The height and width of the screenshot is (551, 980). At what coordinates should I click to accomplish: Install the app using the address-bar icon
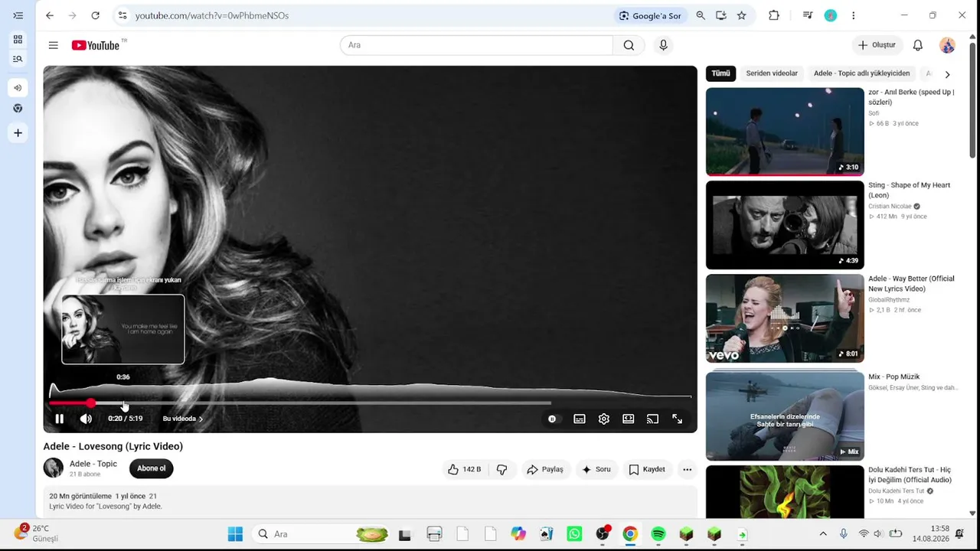pos(721,15)
